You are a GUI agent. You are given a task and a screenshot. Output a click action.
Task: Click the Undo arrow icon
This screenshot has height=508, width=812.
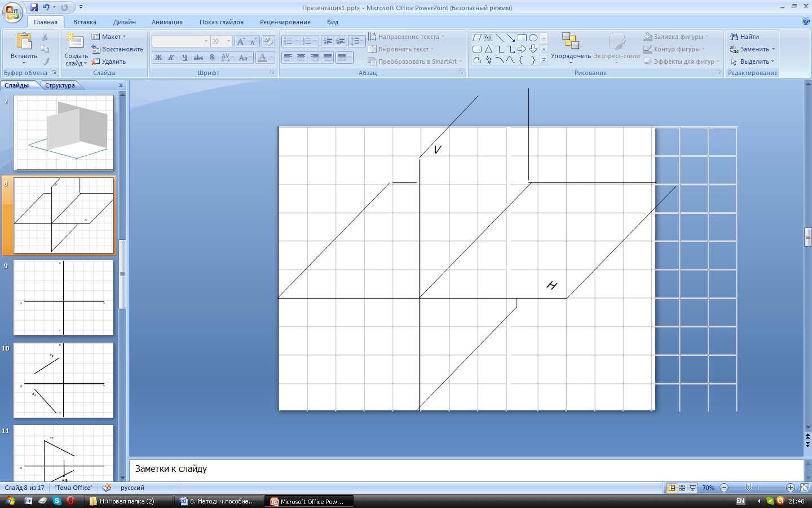(46, 7)
